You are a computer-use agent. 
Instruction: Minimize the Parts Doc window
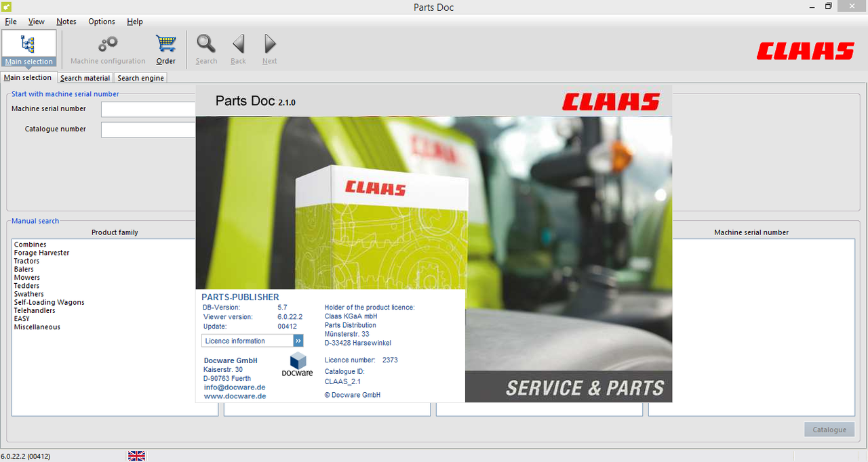pos(812,6)
